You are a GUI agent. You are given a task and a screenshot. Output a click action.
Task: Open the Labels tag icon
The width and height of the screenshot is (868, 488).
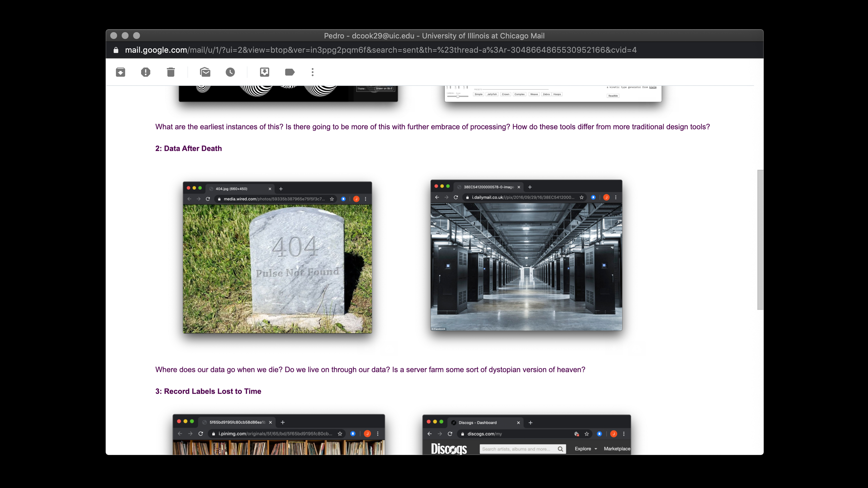point(290,72)
